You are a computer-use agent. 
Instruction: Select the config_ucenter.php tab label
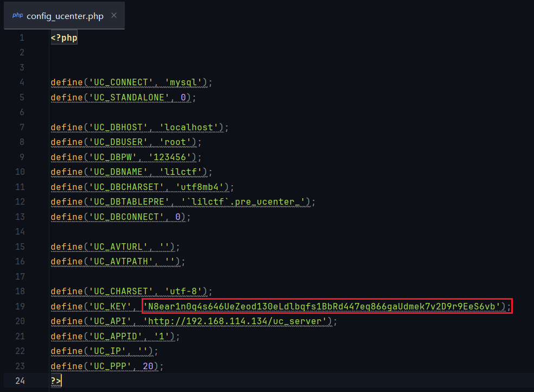[65, 16]
